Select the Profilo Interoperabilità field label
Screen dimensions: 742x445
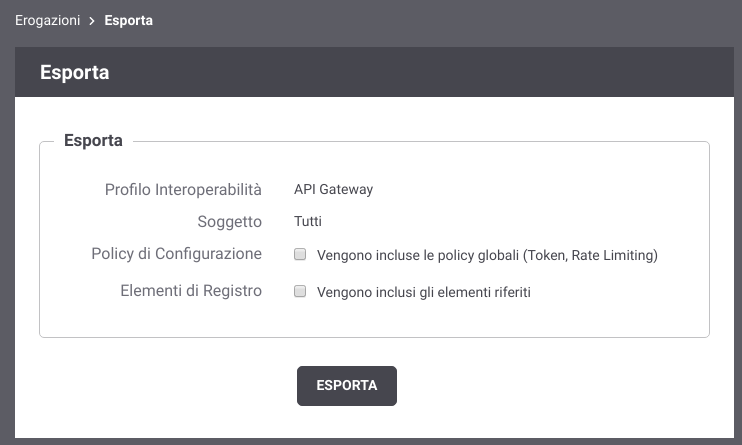[183, 189]
